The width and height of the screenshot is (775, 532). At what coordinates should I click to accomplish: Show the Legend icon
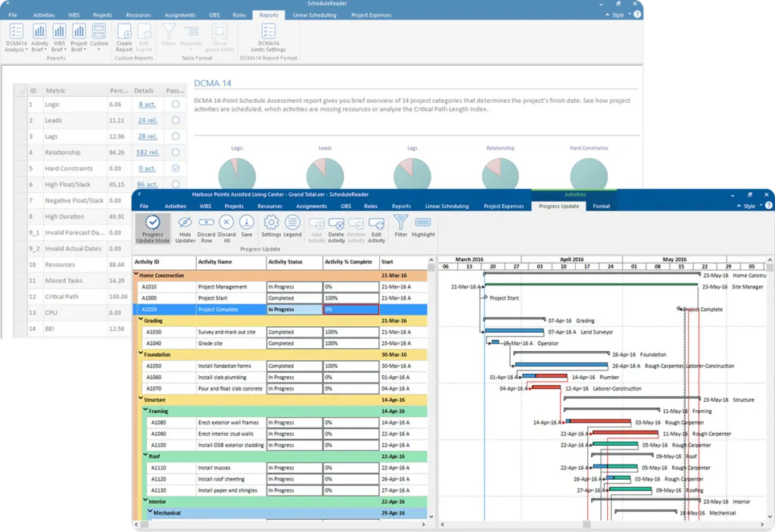click(x=292, y=226)
